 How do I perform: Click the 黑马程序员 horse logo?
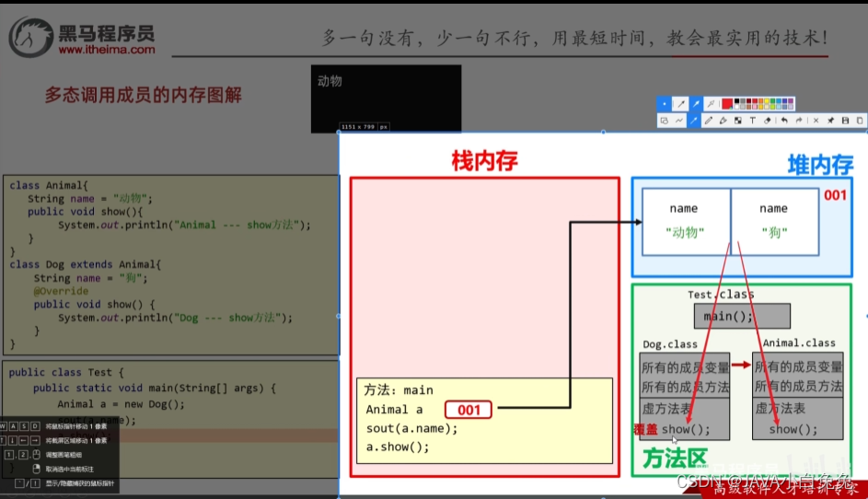pyautogui.click(x=30, y=37)
